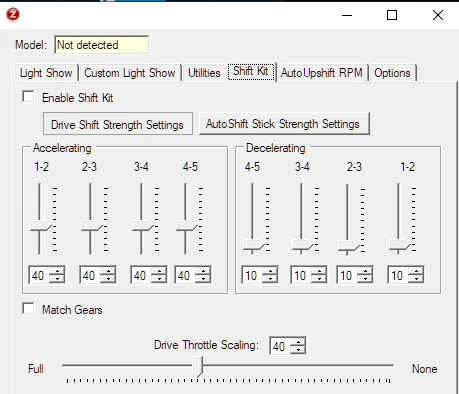Enable the Shift Kit checkbox
This screenshot has width=459, height=394.
pyautogui.click(x=28, y=97)
